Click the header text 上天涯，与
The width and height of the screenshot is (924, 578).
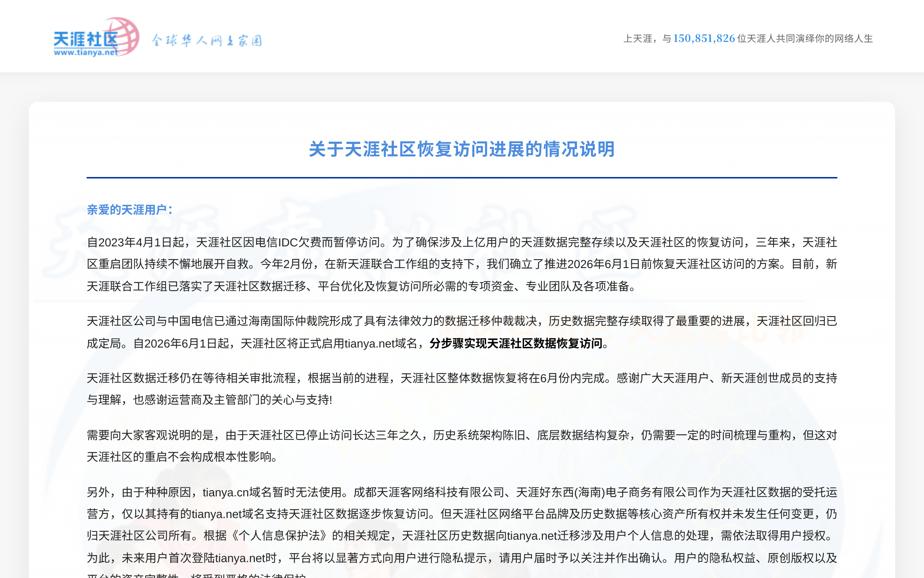point(647,39)
